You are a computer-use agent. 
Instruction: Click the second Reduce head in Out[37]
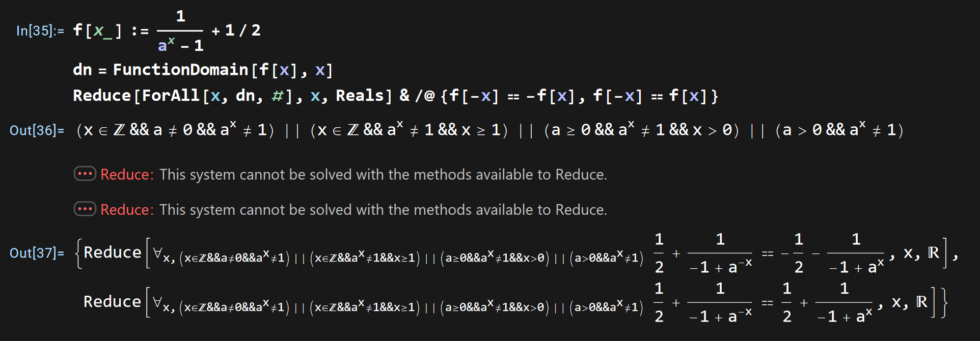[112, 302]
